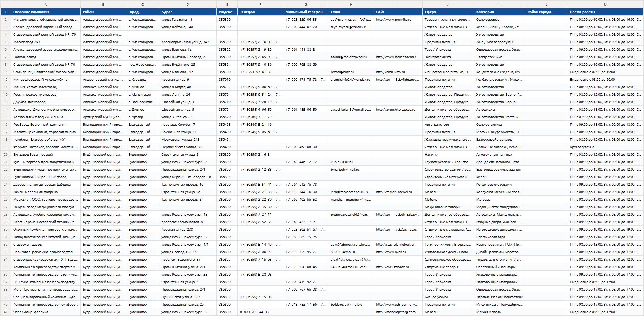
Task: Click cell 'Комбинат Благоустройства, МУ'
Action: (46, 139)
